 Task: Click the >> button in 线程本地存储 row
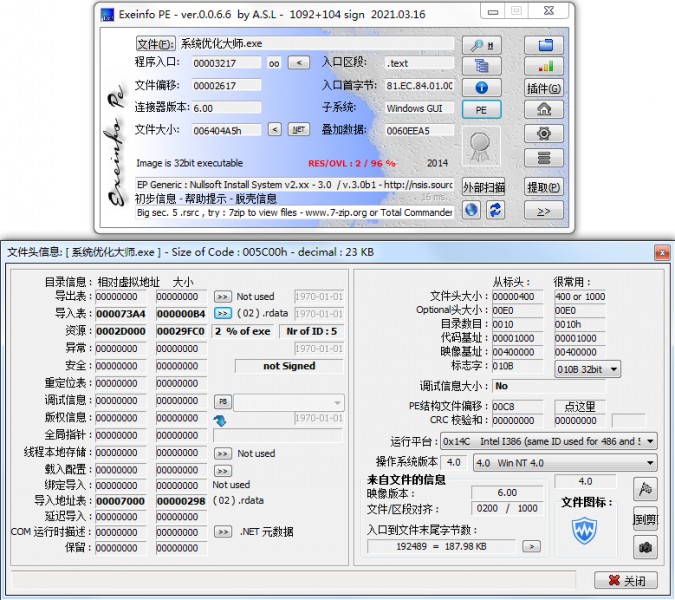tap(222, 454)
